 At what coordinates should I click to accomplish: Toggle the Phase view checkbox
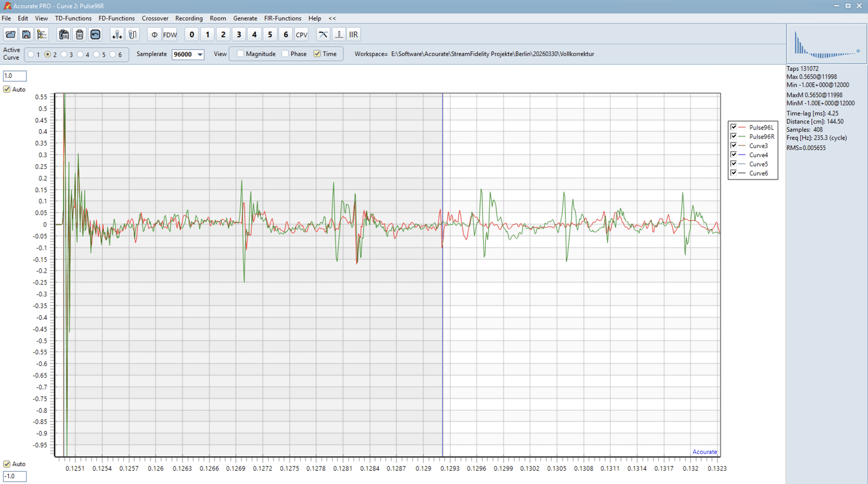click(x=285, y=54)
